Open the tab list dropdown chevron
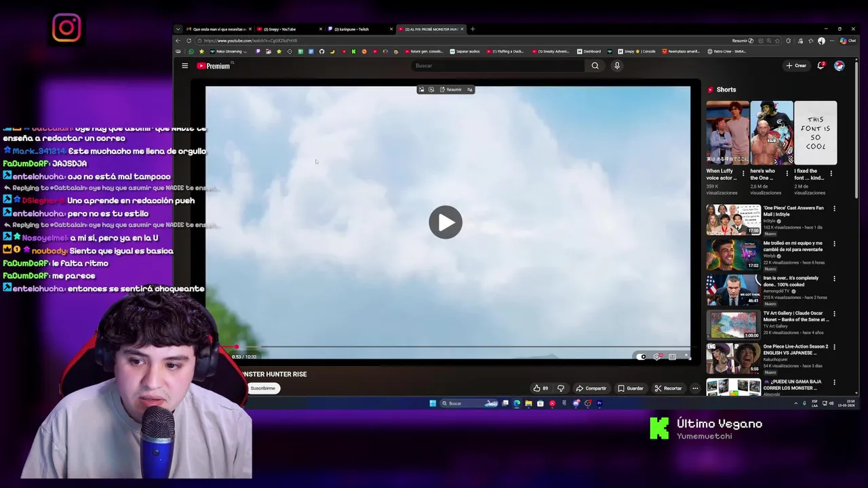The height and width of the screenshot is (488, 868). click(x=178, y=29)
